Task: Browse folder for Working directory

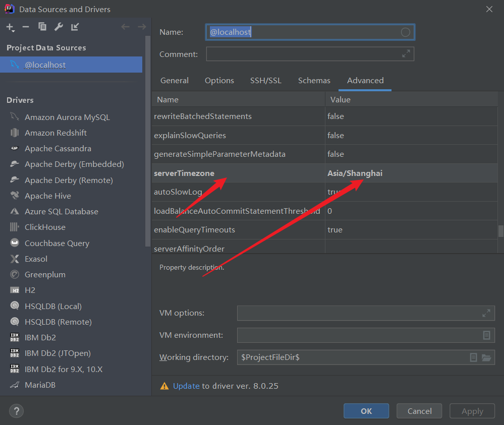Action: [x=486, y=357]
